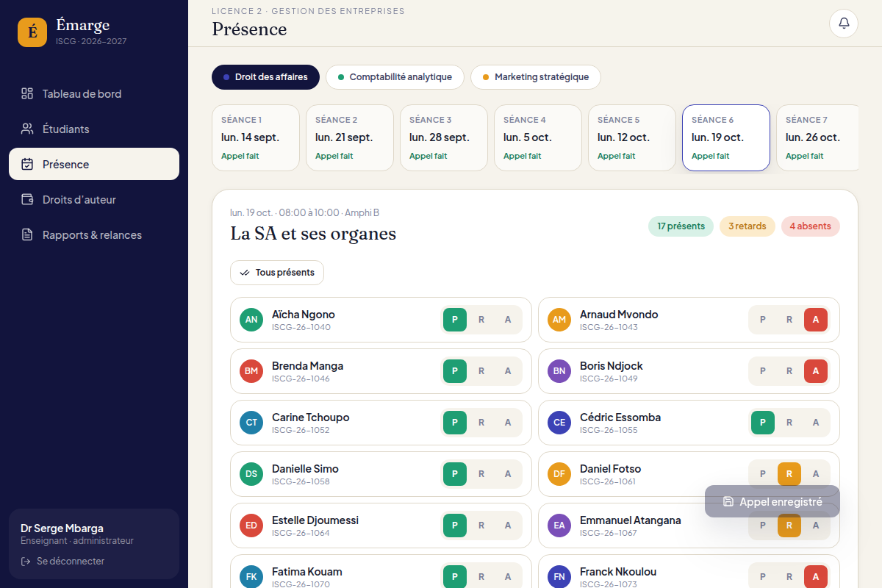Click Arnaud Mvondo's AM avatar
The width and height of the screenshot is (882, 588).
(559, 320)
